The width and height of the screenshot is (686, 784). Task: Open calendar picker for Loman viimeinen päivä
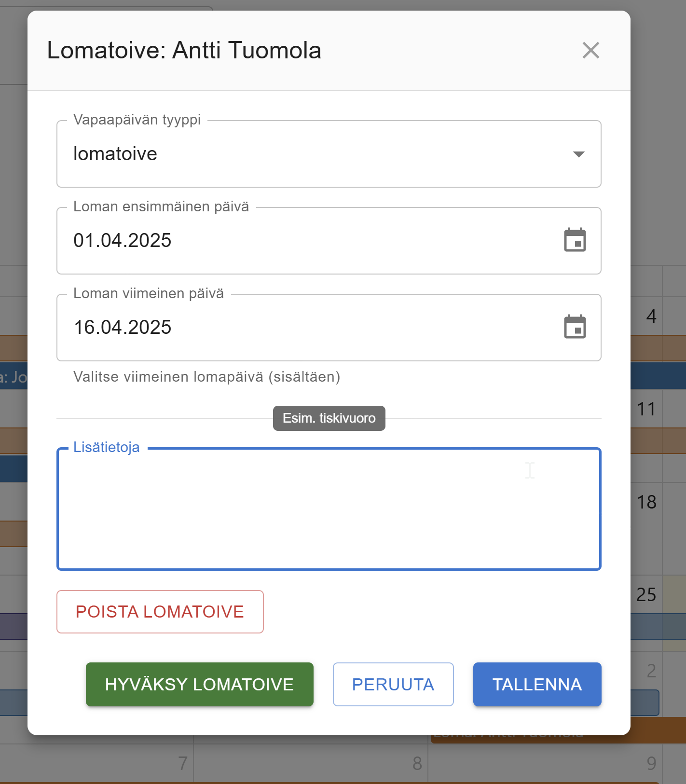575,327
